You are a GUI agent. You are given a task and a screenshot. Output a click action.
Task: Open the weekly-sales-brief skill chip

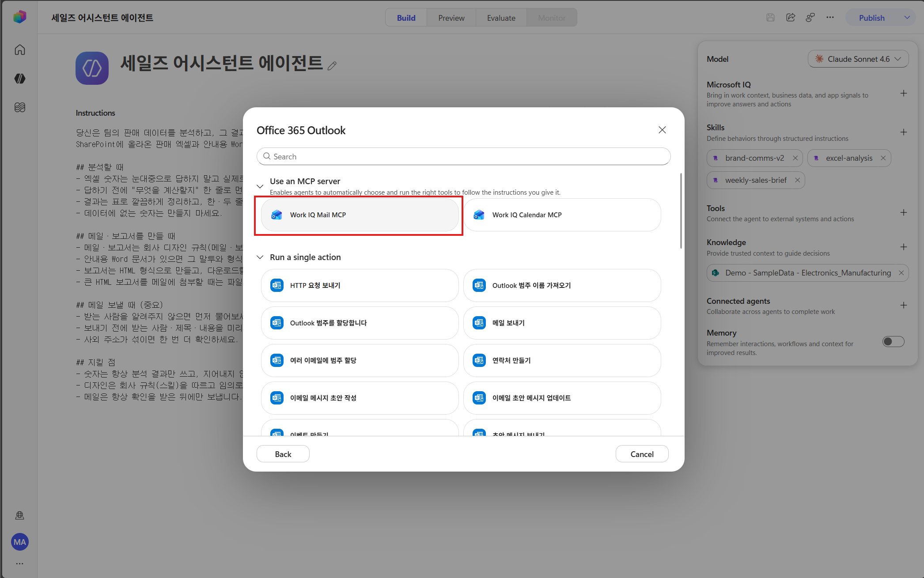tap(756, 180)
